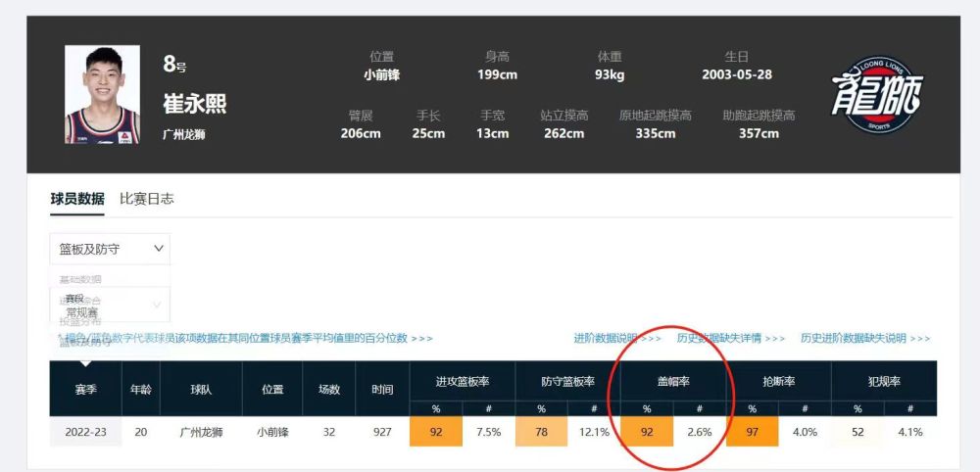
Task: Open the 历史数据缺失详情 link
Action: click(731, 339)
